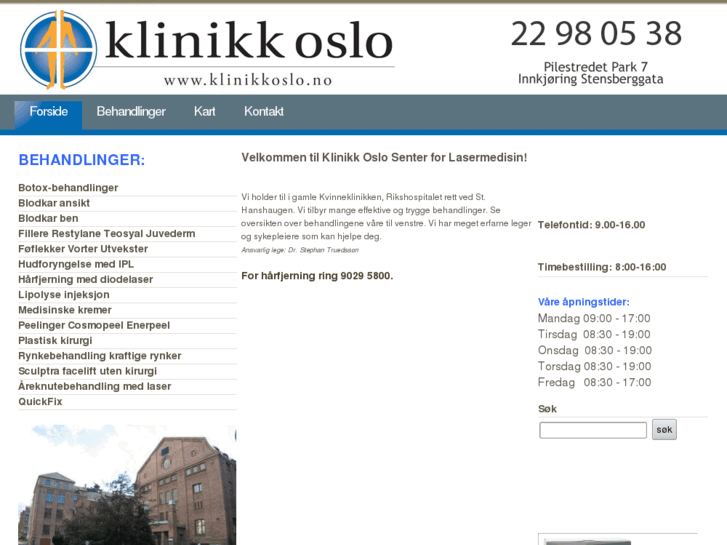The width and height of the screenshot is (727, 545).
Task: Open Botox-behandlinger treatment link
Action: pos(68,188)
